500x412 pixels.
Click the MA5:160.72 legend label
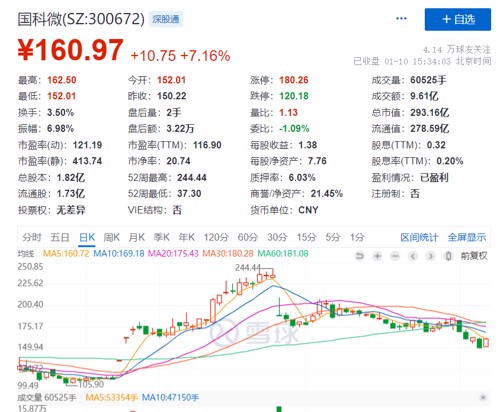[x=66, y=254]
